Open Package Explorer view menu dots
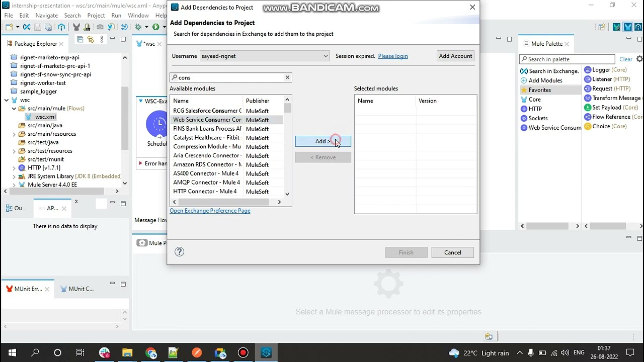Viewport: 644px width, 362px height. pyautogui.click(x=102, y=39)
